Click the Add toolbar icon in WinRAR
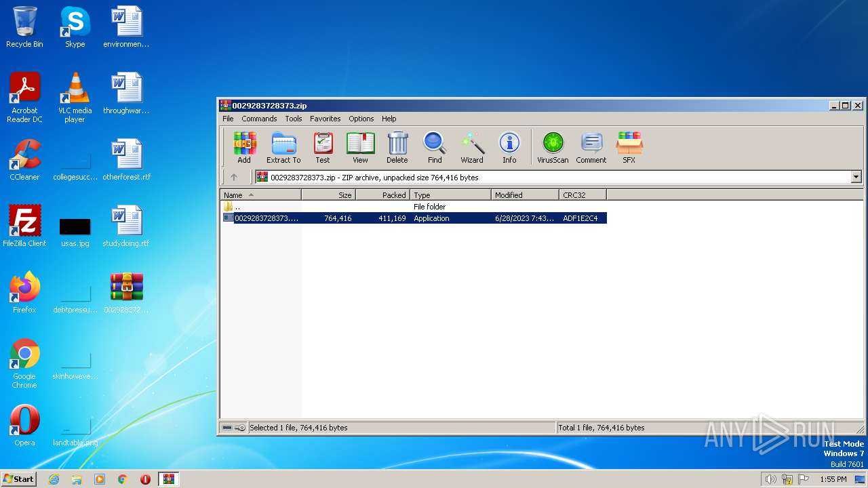This screenshot has width=868, height=488. point(244,148)
